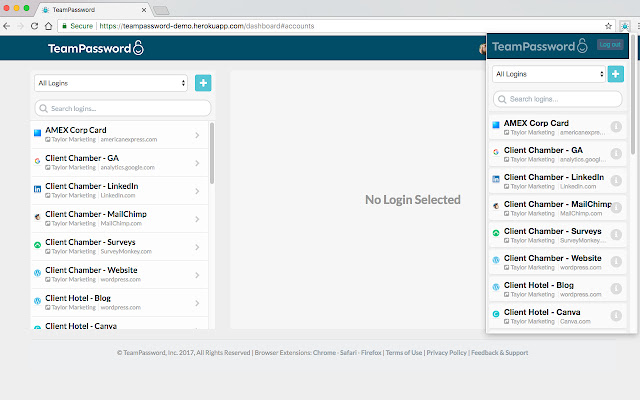This screenshot has width=640, height=400.
Task: Expand Client Chamber - MailChimp chevron in dashboard
Action: pos(197,219)
